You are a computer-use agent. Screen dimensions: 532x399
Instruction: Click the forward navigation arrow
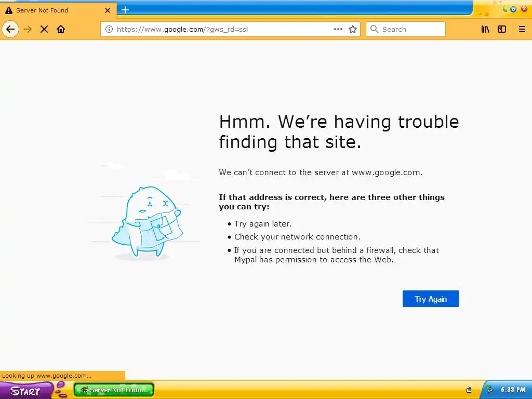[28, 29]
